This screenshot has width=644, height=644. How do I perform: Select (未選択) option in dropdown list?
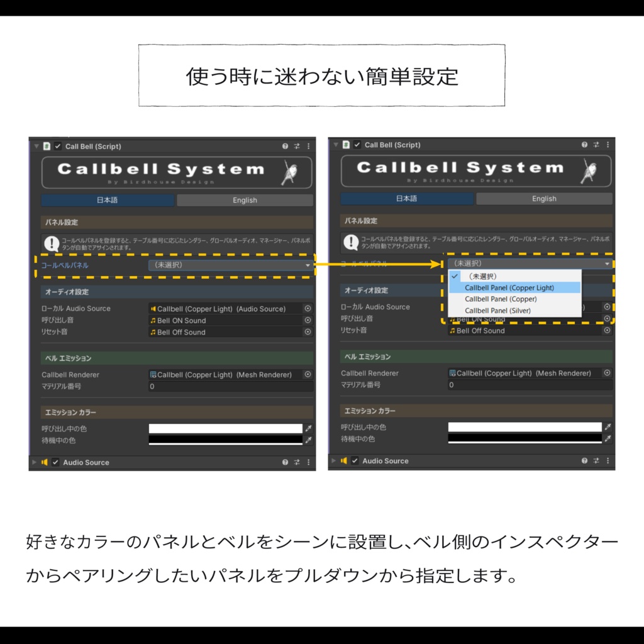[x=515, y=276]
